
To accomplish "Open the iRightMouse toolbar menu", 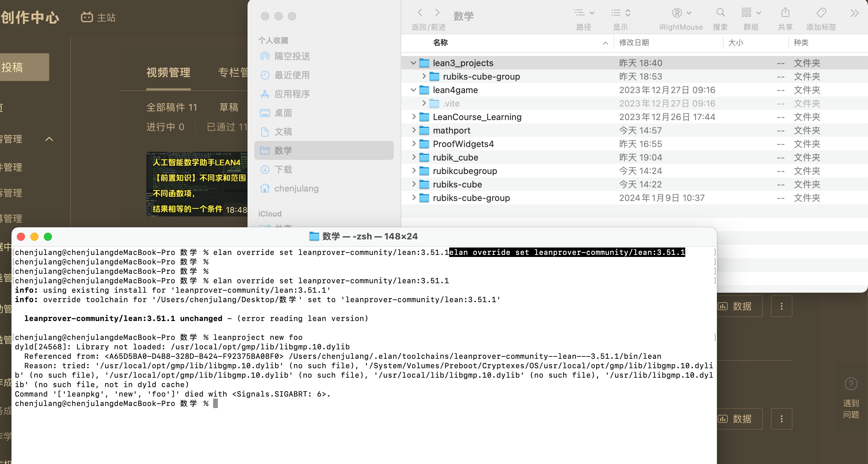I will [681, 13].
